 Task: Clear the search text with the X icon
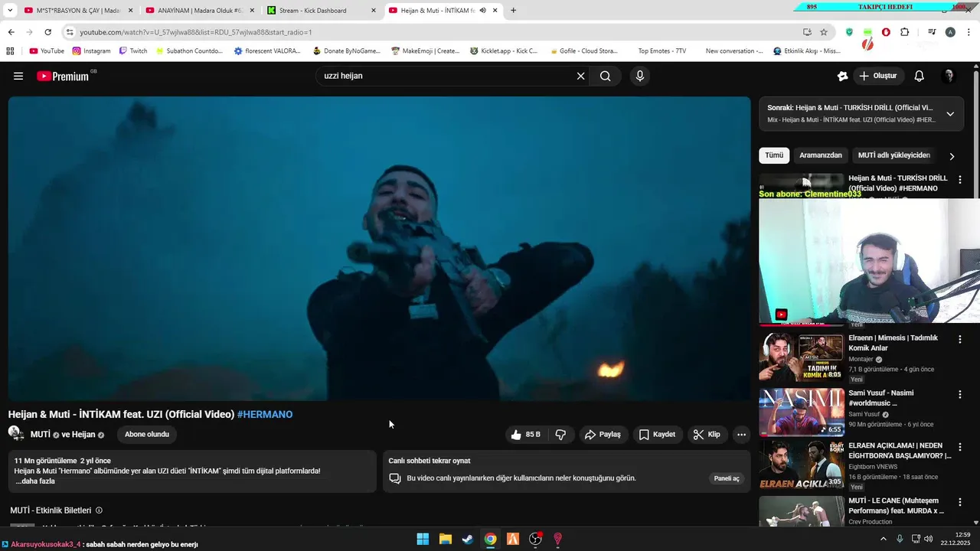point(580,76)
